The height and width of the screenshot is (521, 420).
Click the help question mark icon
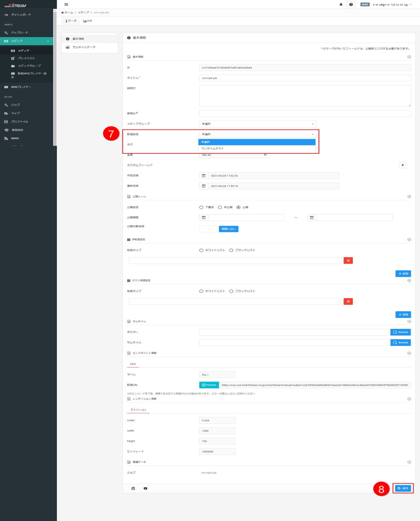(351, 4)
